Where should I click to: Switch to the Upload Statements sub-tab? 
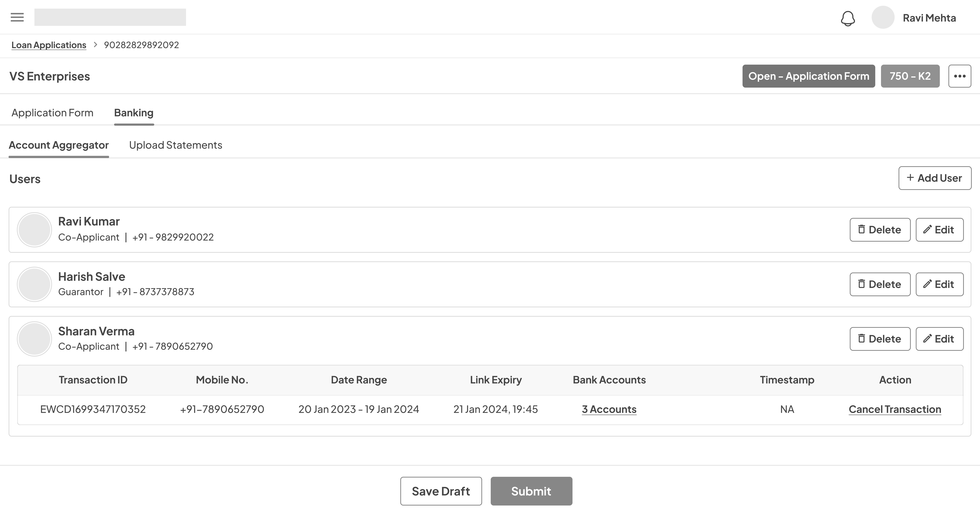(175, 145)
